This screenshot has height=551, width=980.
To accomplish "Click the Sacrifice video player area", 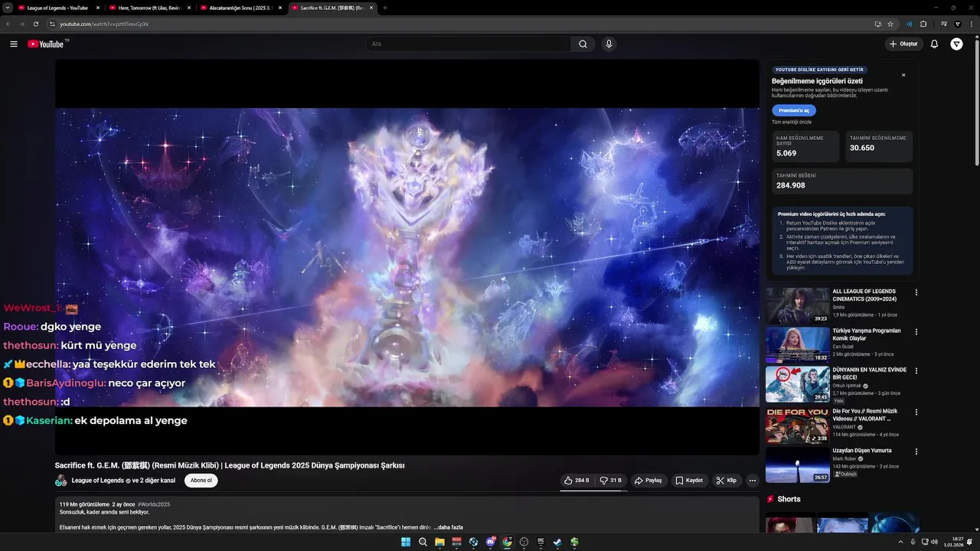I will pos(407,257).
